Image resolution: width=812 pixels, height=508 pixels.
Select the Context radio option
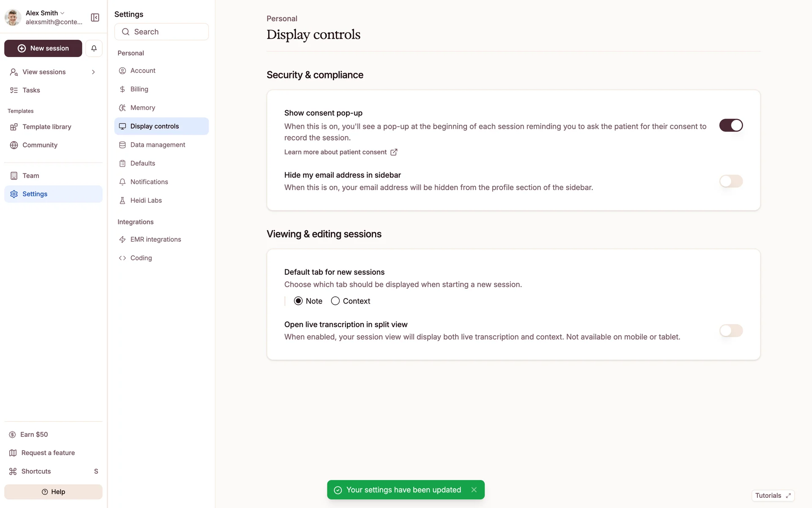click(x=335, y=301)
